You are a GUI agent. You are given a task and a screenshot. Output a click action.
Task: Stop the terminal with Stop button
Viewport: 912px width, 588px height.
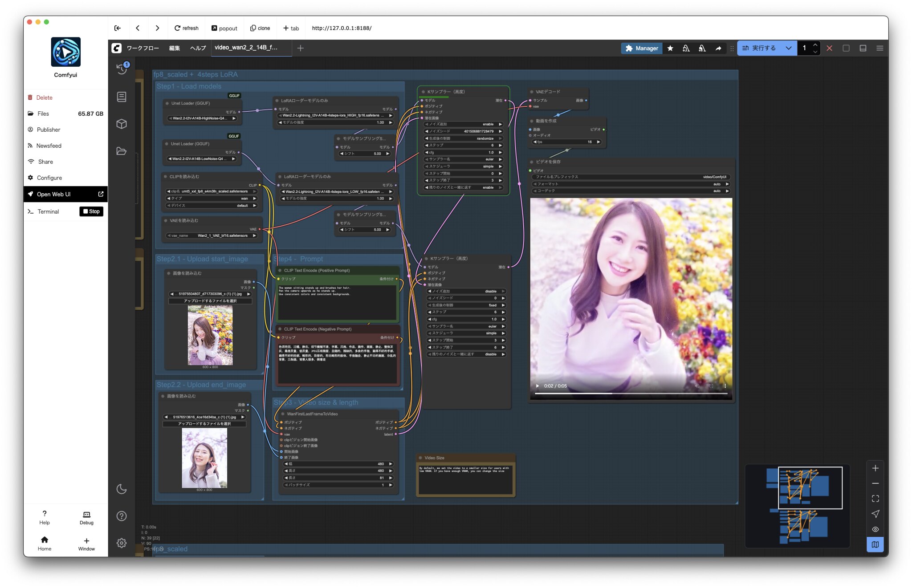point(91,211)
